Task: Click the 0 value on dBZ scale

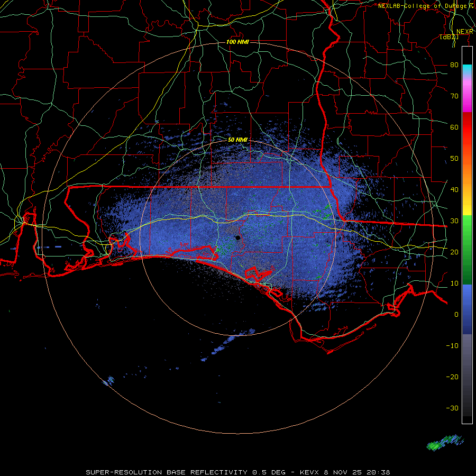Action: 456,315
